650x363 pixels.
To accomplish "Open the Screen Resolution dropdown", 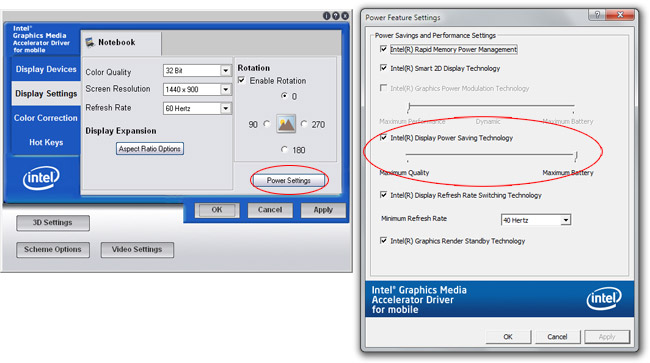I will coord(197,89).
